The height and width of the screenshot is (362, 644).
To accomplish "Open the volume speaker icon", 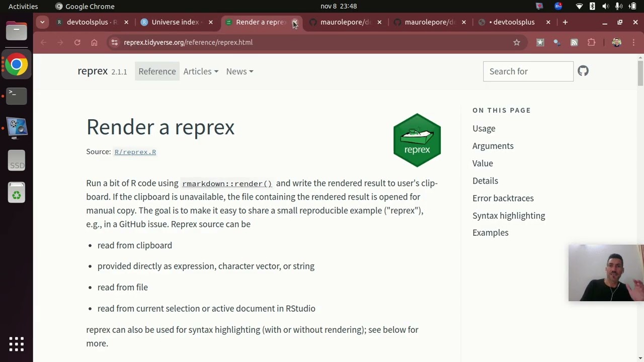I will [605, 6].
